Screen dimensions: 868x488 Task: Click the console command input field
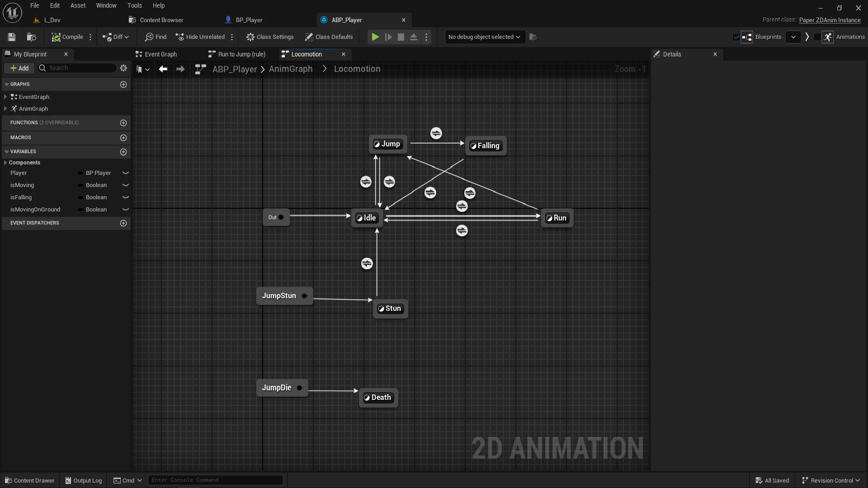point(215,480)
